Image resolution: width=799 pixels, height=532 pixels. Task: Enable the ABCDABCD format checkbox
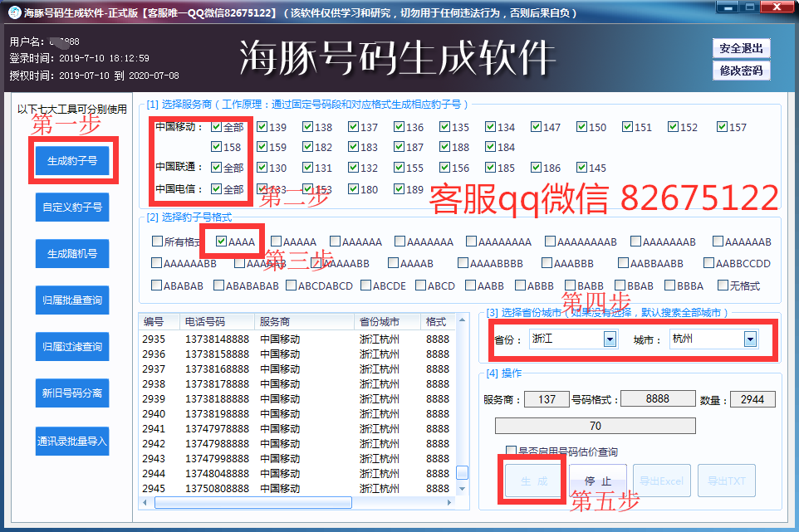(x=292, y=286)
